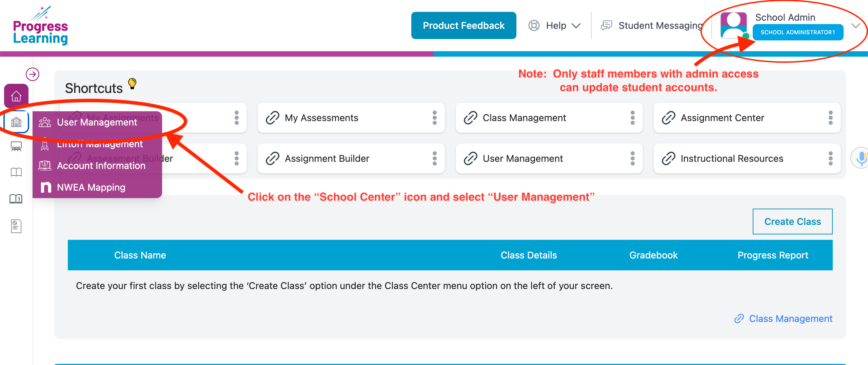
Task: Open the School Center building icon
Action: 16,122
